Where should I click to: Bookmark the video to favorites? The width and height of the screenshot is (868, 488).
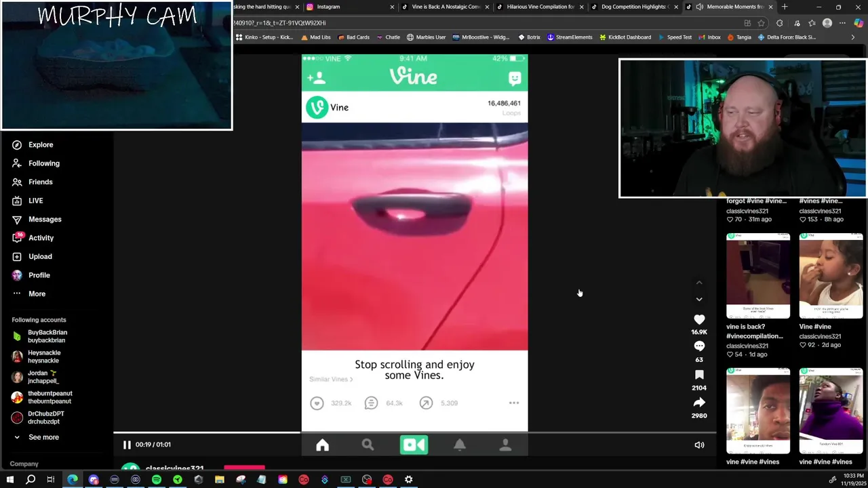coord(699,375)
